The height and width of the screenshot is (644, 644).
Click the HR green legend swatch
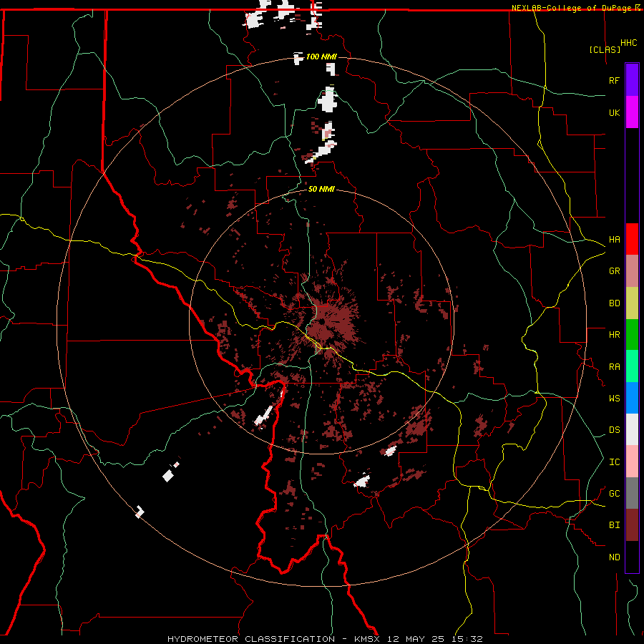632,335
